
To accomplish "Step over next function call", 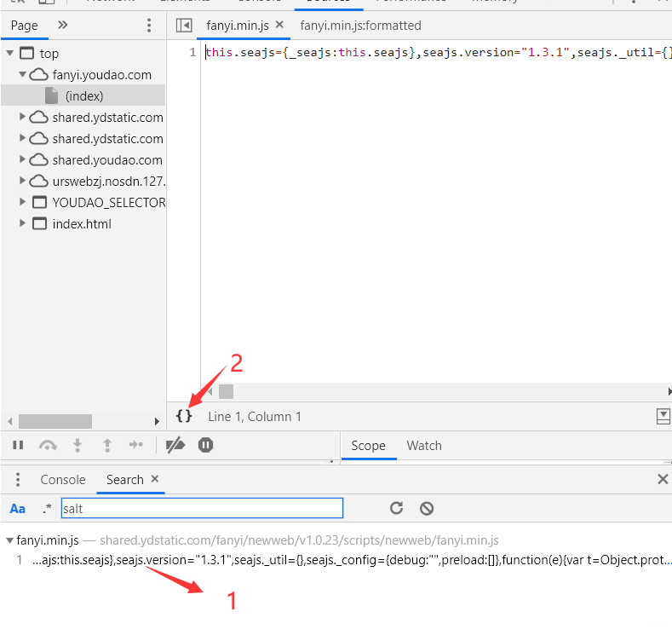I will click(48, 445).
